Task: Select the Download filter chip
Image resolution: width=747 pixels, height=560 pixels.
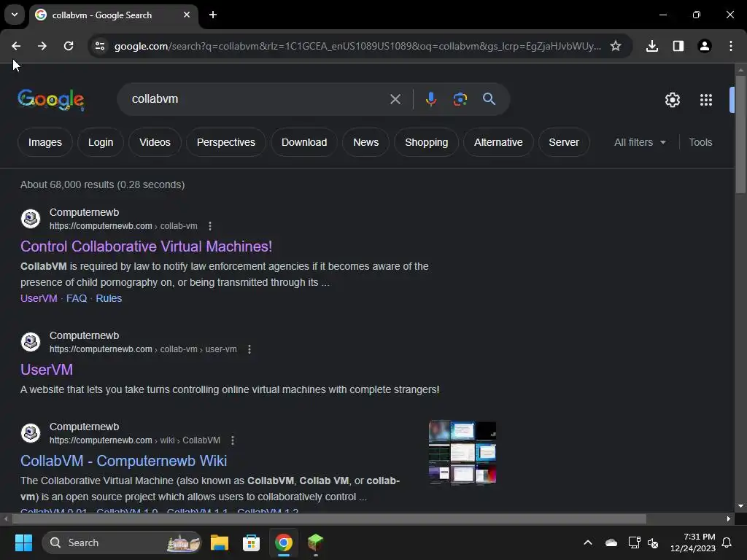Action: click(x=304, y=142)
